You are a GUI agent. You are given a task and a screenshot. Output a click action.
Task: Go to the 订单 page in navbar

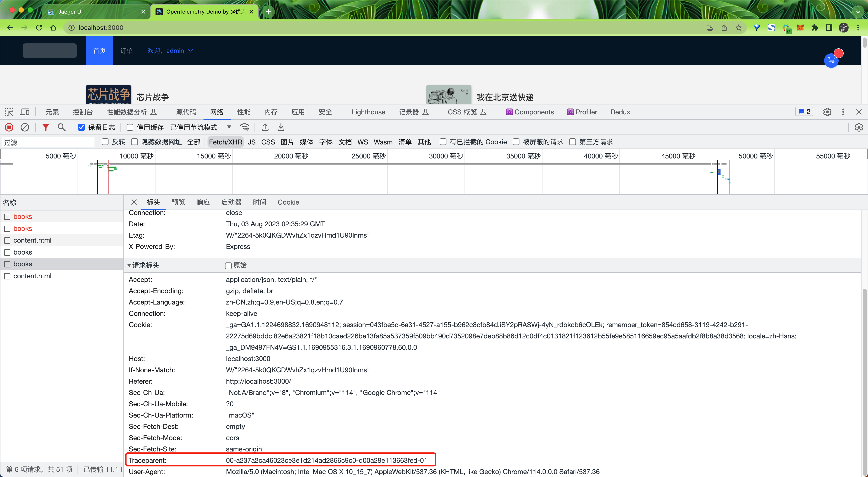pos(126,51)
